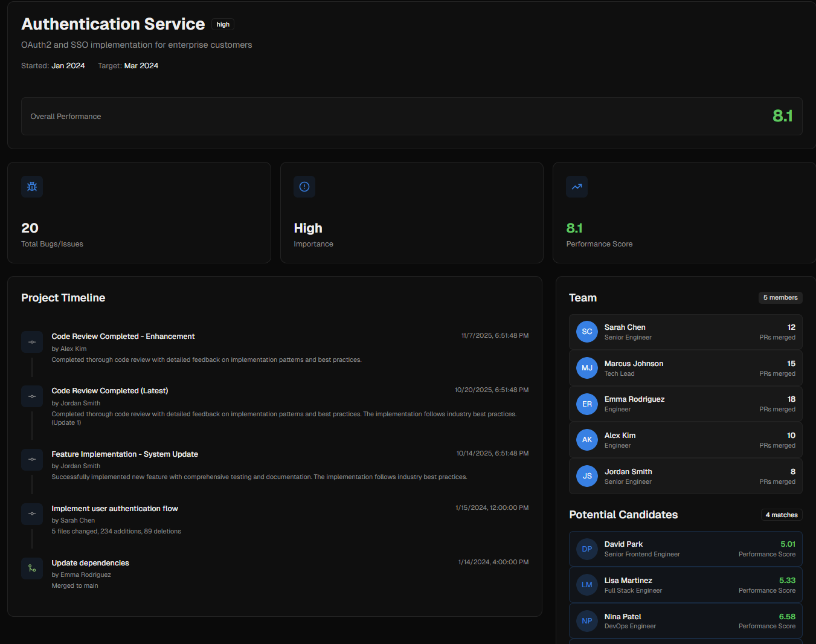This screenshot has height=644, width=816.
Task: Click the timestamp 1/15/2024, 12:00:00 PM
Action: coord(492,507)
